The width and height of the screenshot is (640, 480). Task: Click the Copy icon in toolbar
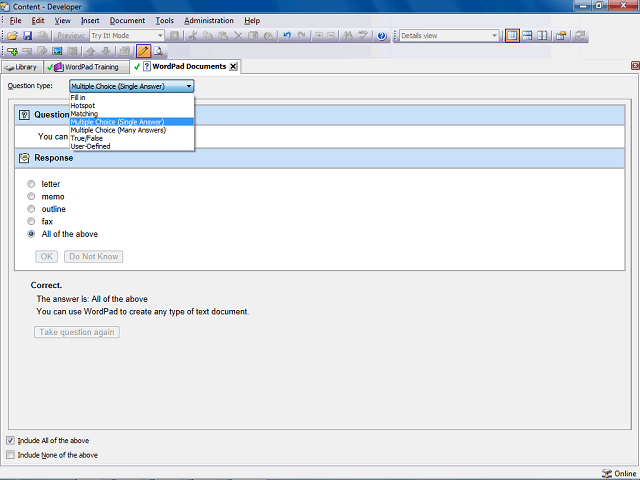pyautogui.click(x=208, y=36)
